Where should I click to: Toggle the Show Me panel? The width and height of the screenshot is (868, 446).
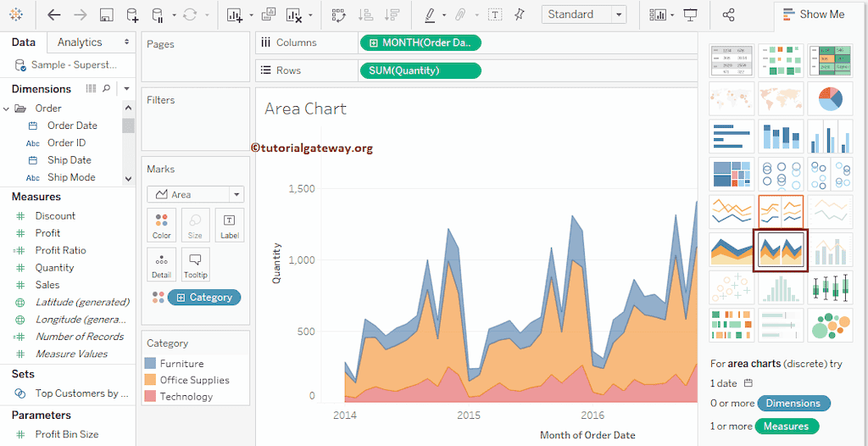[812, 14]
